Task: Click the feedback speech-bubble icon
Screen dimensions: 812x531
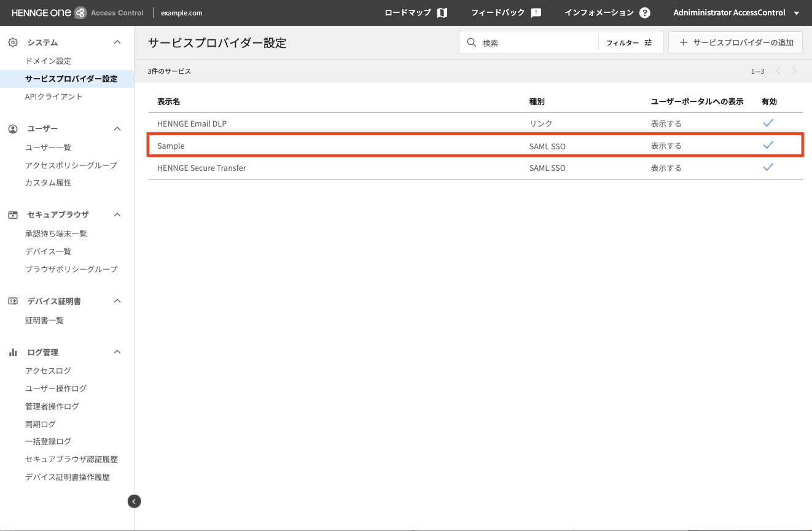Action: click(536, 13)
